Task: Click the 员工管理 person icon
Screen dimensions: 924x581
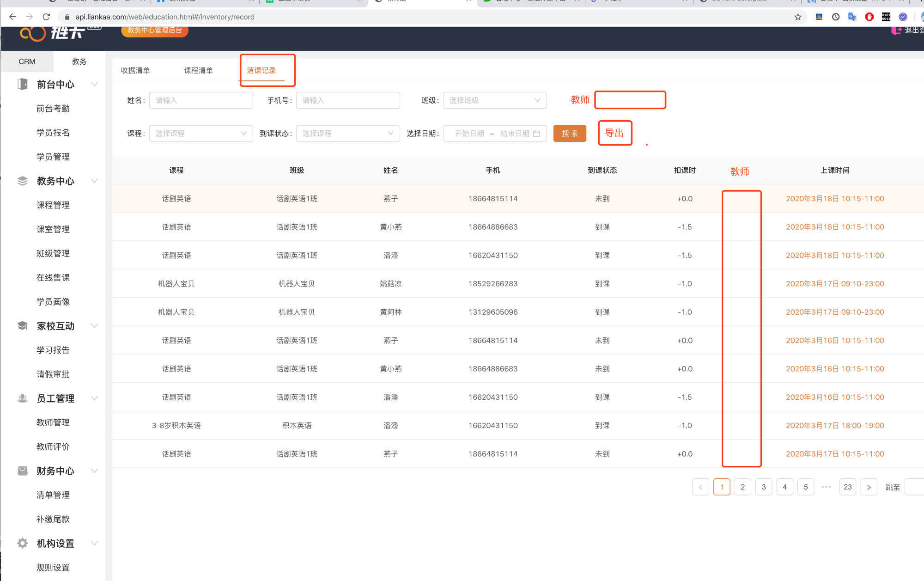Action: click(22, 398)
